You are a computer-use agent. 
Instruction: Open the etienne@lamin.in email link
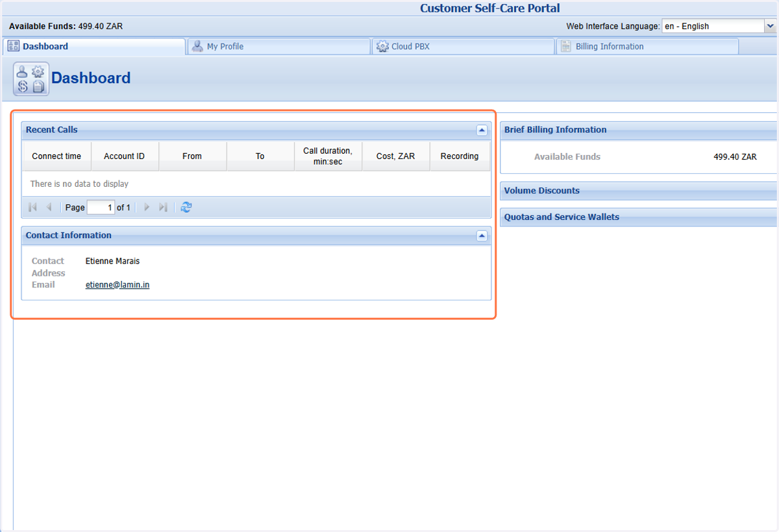pos(117,285)
